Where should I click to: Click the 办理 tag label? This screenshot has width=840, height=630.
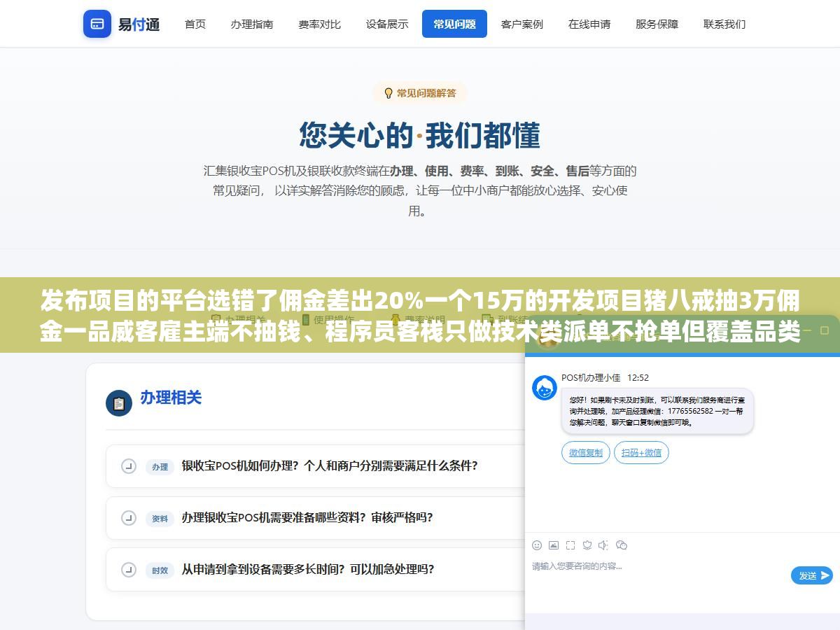pyautogui.click(x=160, y=467)
